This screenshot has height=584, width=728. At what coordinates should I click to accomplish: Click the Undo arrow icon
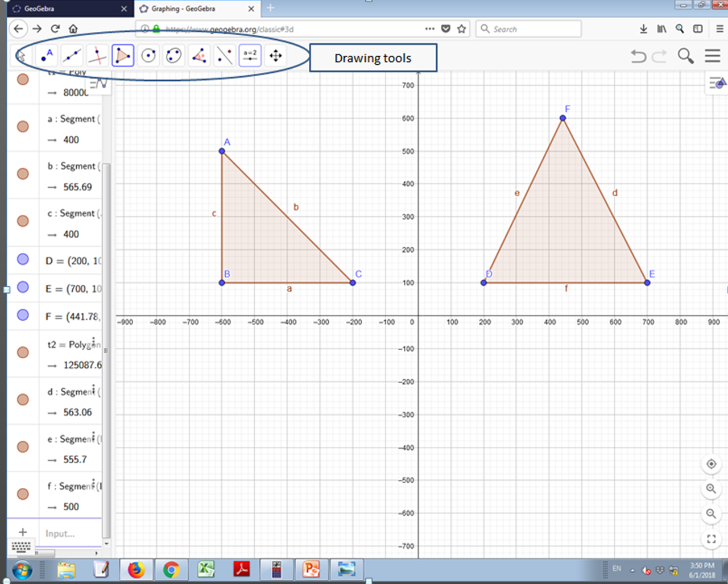point(638,56)
